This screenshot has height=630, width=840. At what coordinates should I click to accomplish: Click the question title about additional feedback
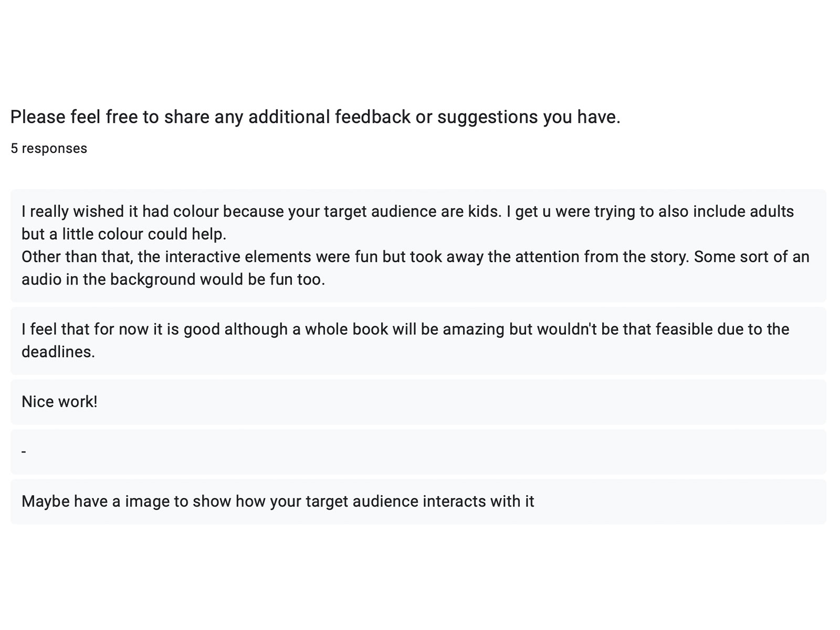click(x=315, y=117)
